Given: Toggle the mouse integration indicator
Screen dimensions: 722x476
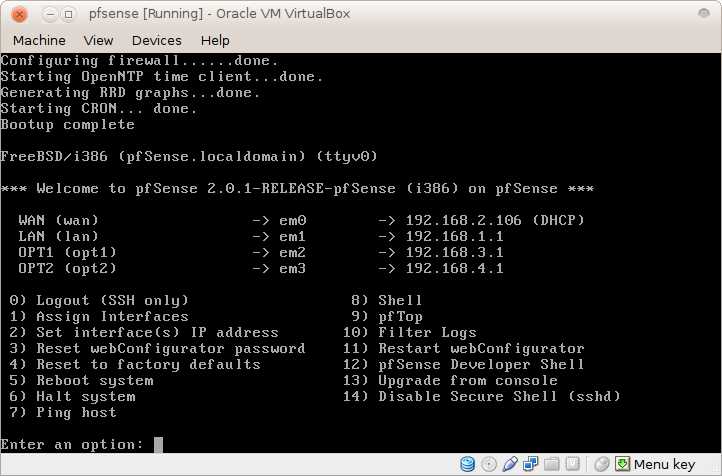Looking at the screenshot, I should pos(602,464).
